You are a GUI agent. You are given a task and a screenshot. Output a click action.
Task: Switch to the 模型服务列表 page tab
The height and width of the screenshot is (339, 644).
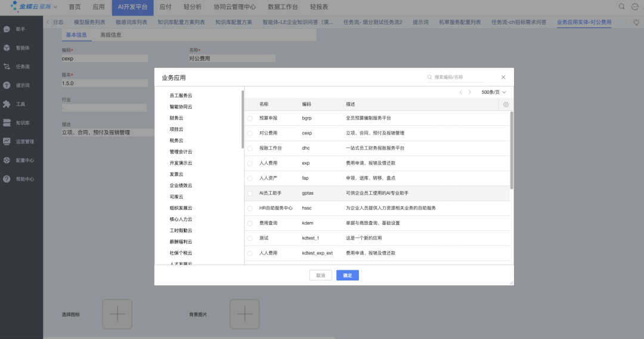(89, 22)
